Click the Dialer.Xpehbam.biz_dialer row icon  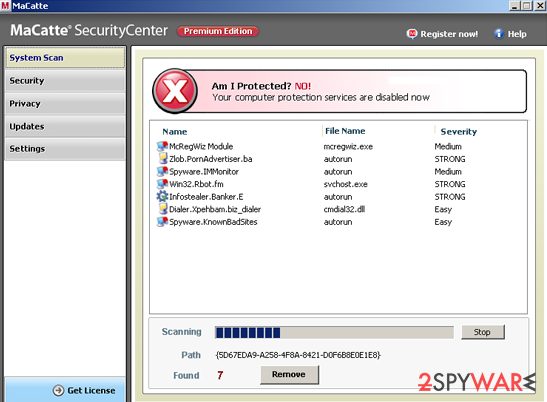point(163,209)
